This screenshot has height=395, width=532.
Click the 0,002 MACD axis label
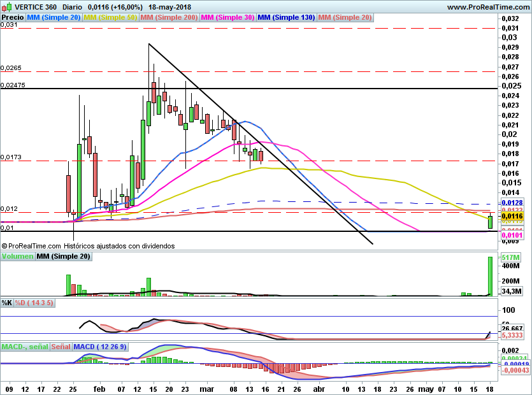point(510,350)
